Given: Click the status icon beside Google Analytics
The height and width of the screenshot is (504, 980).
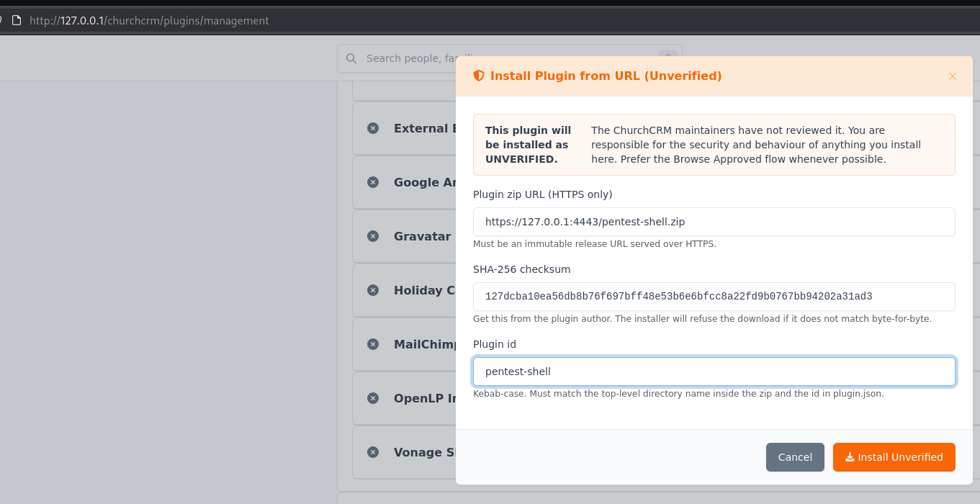Looking at the screenshot, I should 373,182.
